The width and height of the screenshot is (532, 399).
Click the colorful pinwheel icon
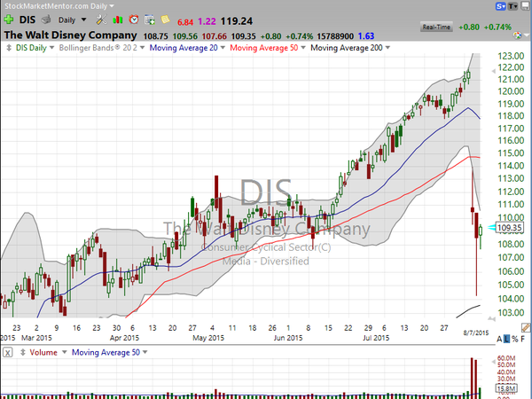pos(518,35)
